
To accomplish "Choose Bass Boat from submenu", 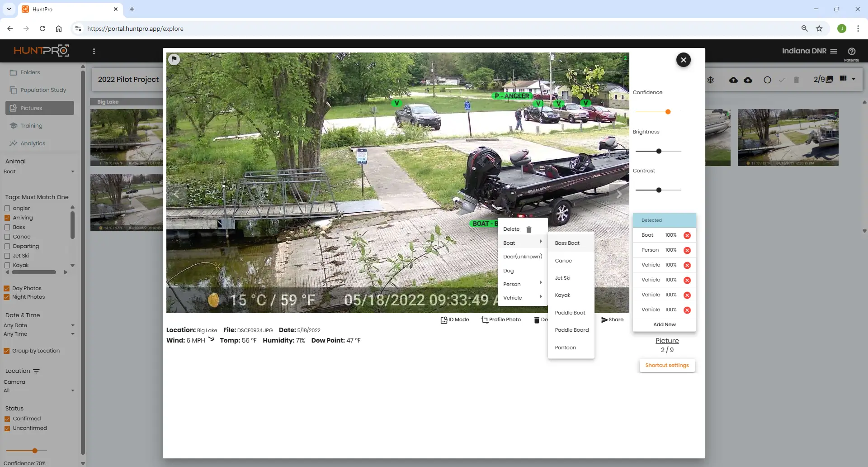I will click(x=571, y=243).
